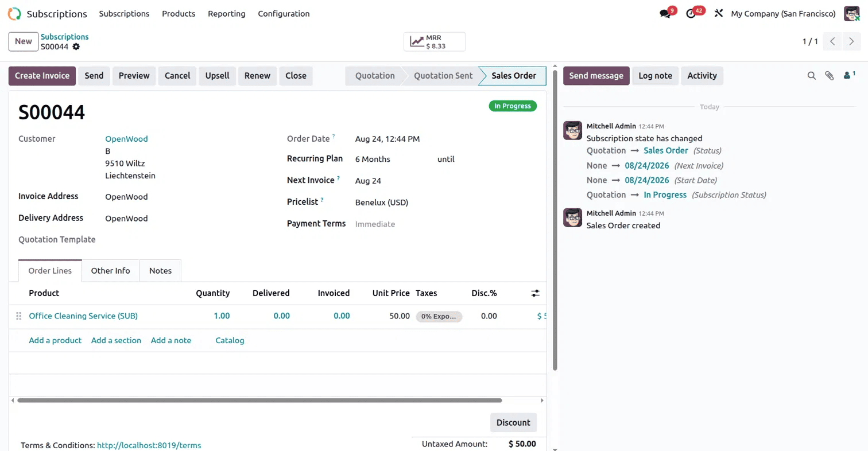This screenshot has height=451, width=868.
Task: Grab the drag handle of Office Cleaning Service line
Action: 18,316
